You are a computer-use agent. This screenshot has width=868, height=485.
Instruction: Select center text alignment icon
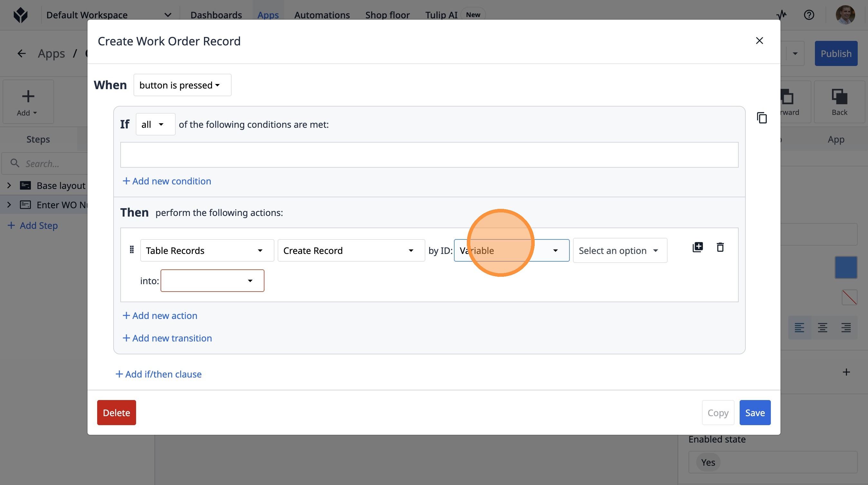tap(822, 327)
